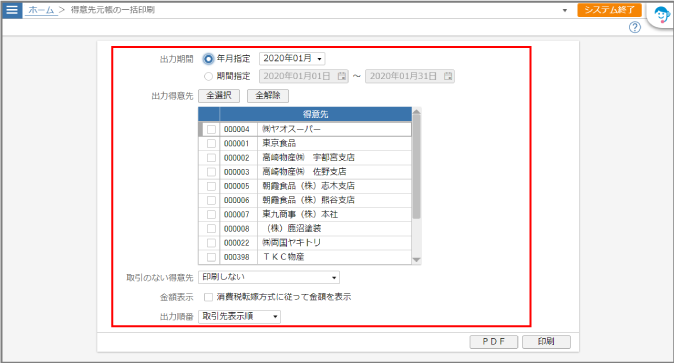Select customer code 000003 cell
This screenshot has width=674, height=363.
pos(238,172)
